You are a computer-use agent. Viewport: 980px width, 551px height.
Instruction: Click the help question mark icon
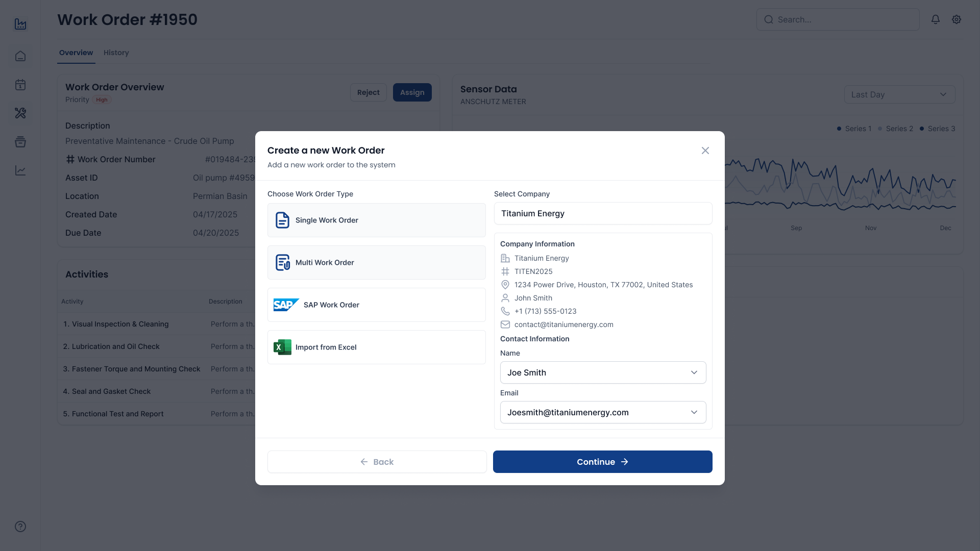click(19, 526)
